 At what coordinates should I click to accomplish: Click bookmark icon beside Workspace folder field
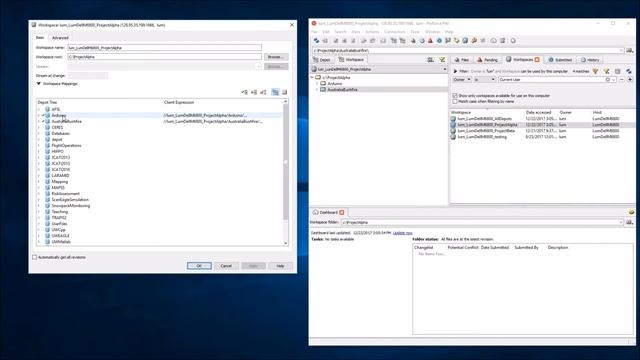[x=630, y=222]
